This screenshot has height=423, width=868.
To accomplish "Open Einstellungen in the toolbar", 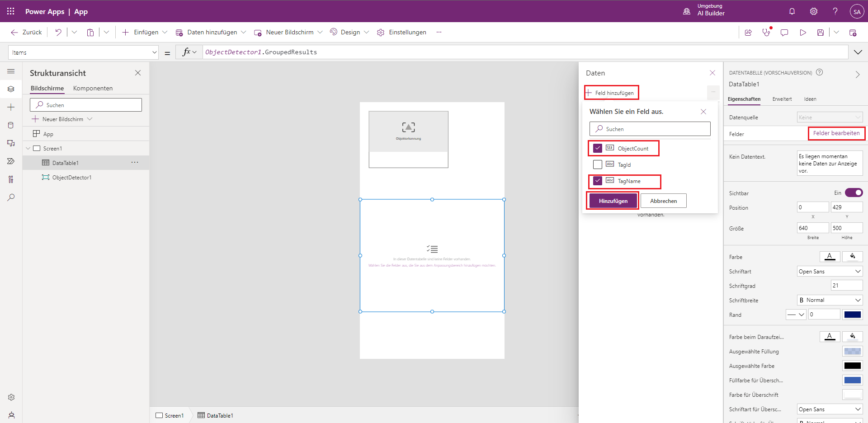I will [x=401, y=32].
